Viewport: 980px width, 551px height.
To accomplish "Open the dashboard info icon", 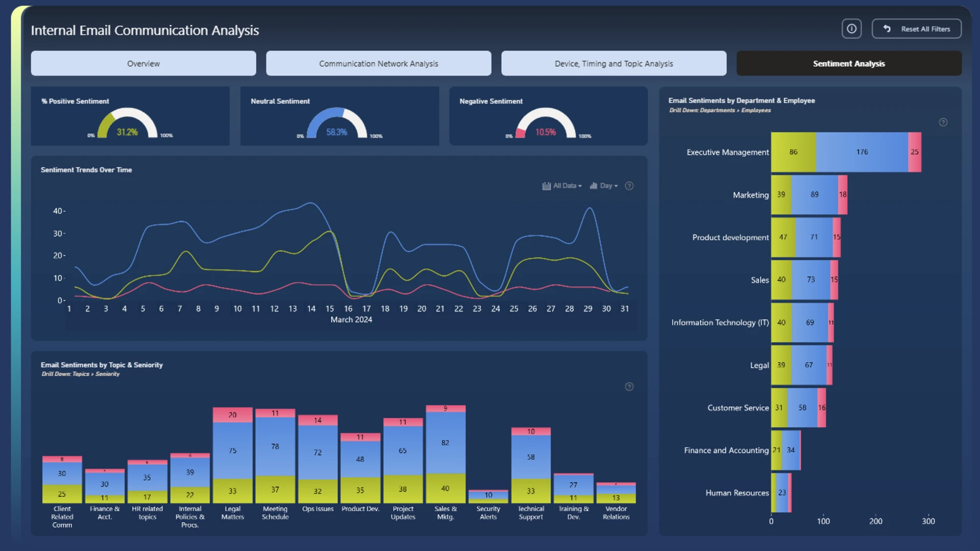I will [x=851, y=29].
